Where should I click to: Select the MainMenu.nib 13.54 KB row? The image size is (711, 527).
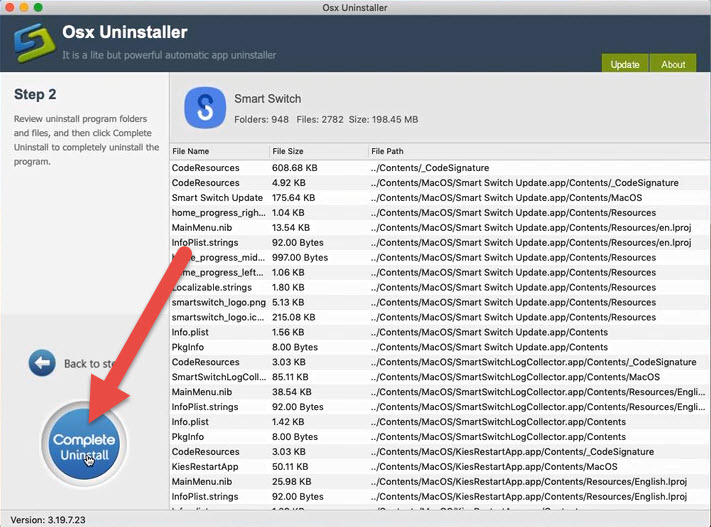[x=440, y=228]
